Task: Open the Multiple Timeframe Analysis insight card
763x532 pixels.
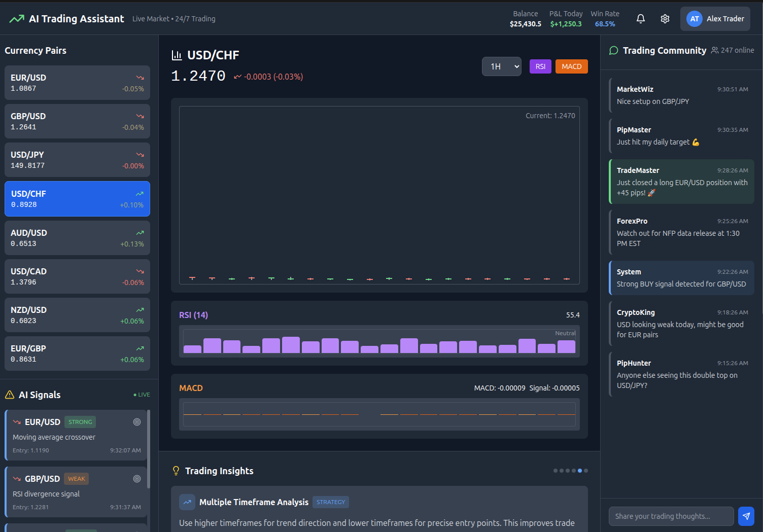Action: [379, 509]
